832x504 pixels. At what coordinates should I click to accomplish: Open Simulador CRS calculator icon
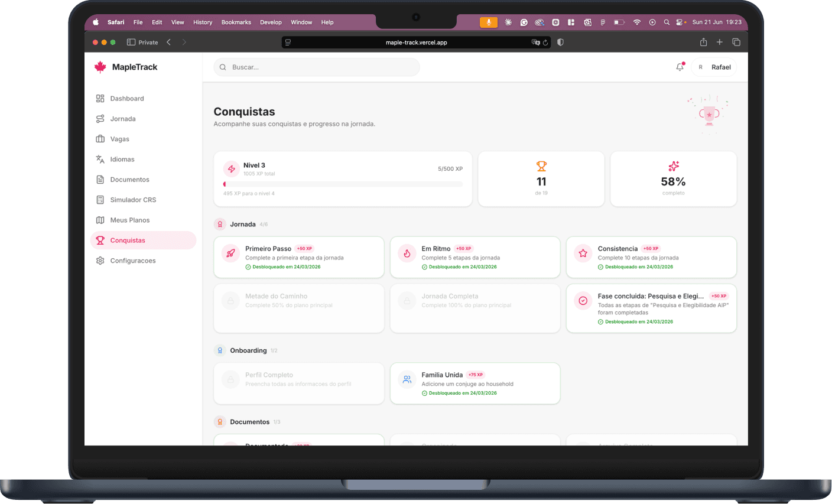[100, 200]
